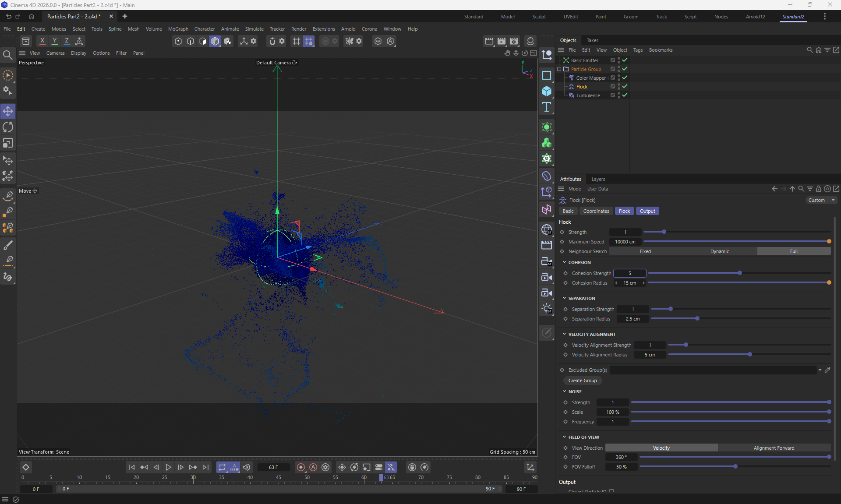Select the Scale tool in left toolbar
Viewport: 841px width, 504px height.
click(x=8, y=143)
